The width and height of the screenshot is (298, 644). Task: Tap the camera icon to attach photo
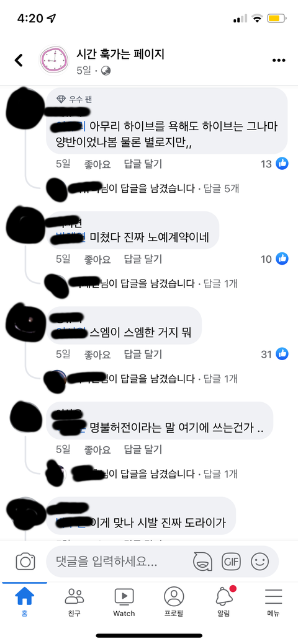(x=25, y=562)
